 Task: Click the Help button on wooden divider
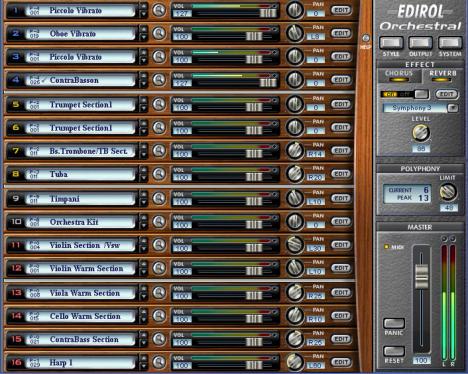pyautogui.click(x=366, y=38)
